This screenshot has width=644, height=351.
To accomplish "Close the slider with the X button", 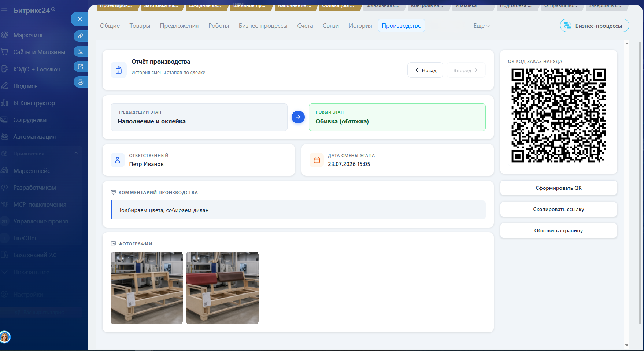I will click(x=80, y=19).
